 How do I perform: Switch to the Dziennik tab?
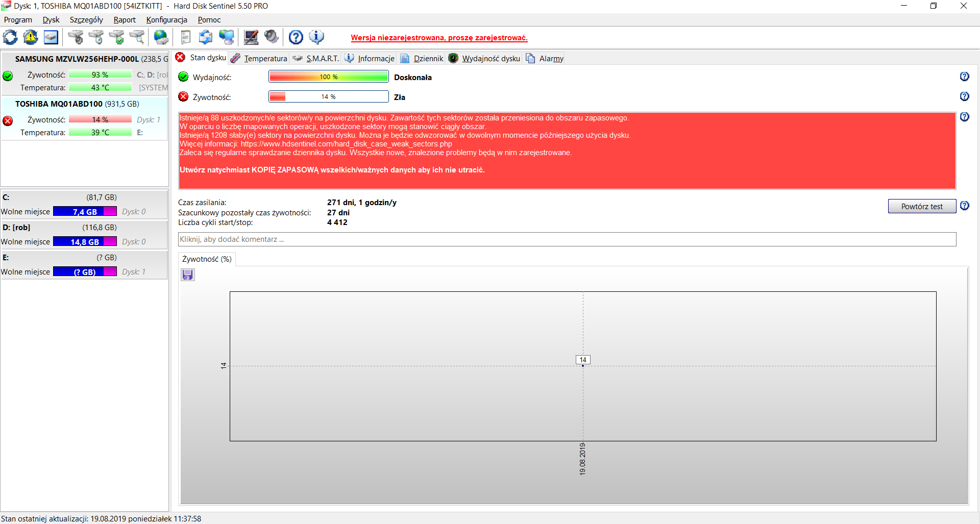(x=422, y=58)
